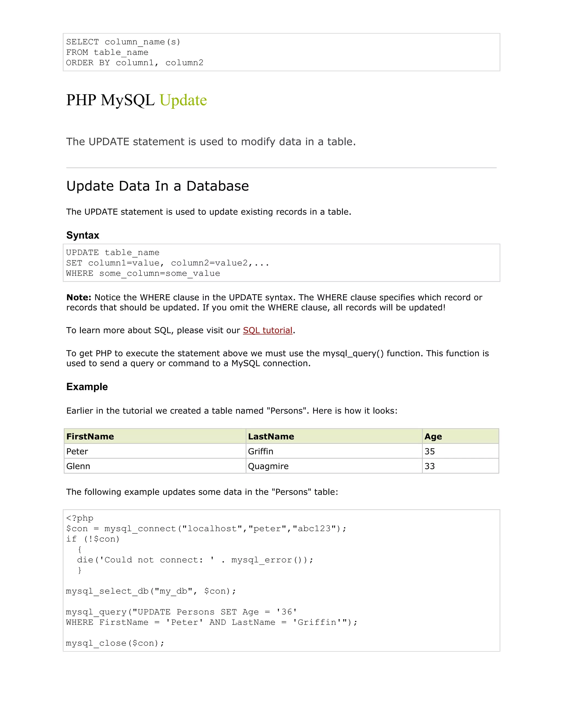Select the Griffin table cell
Viewport: 563px width, 728px height.
pos(261,451)
